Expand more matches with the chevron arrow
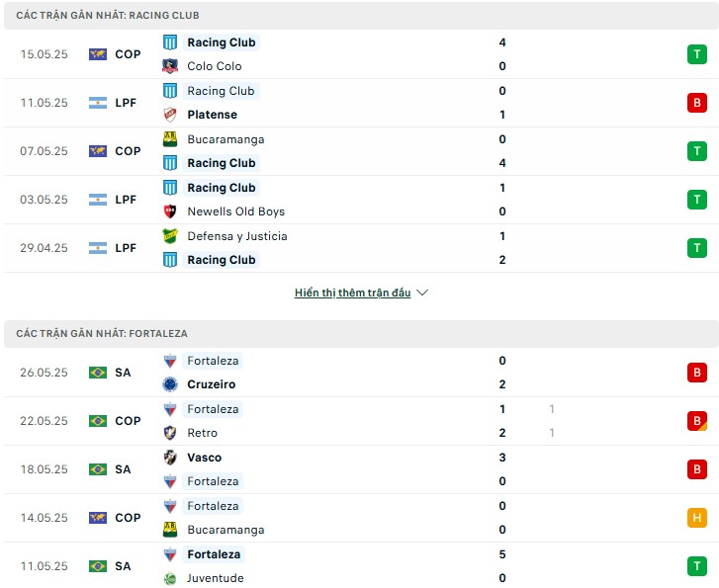Image resolution: width=719 pixels, height=588 pixels. click(422, 293)
